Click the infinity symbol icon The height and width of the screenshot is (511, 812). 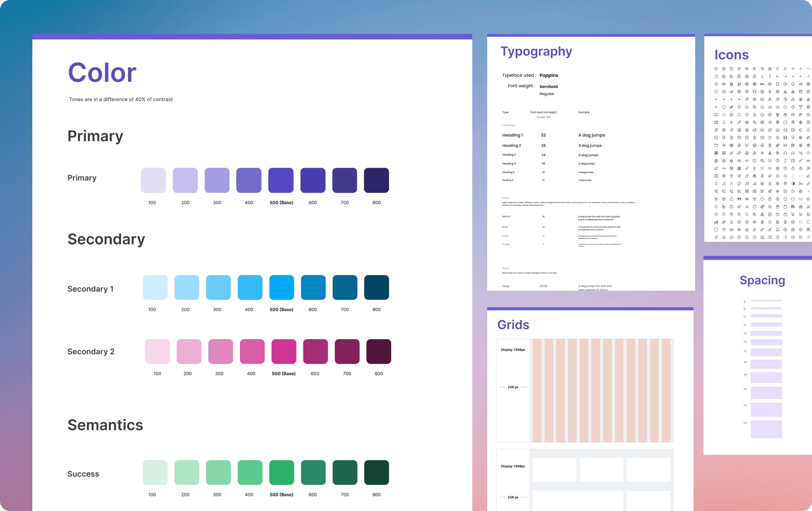(x=747, y=161)
